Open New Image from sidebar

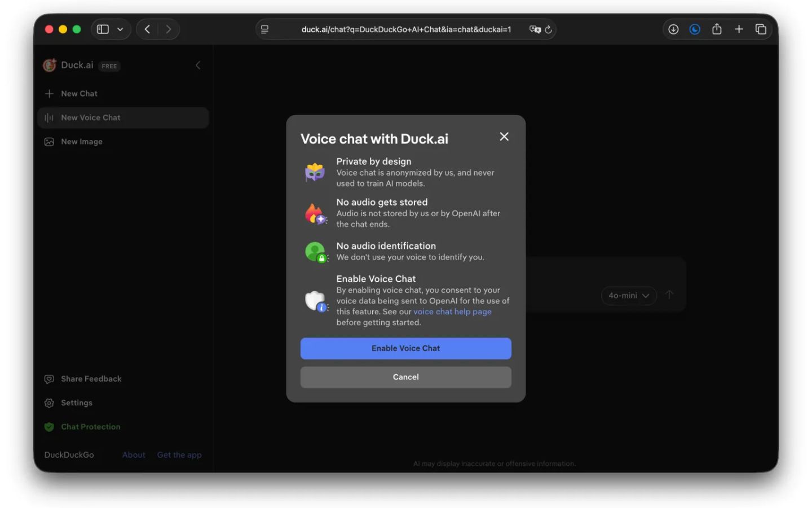pos(123,142)
